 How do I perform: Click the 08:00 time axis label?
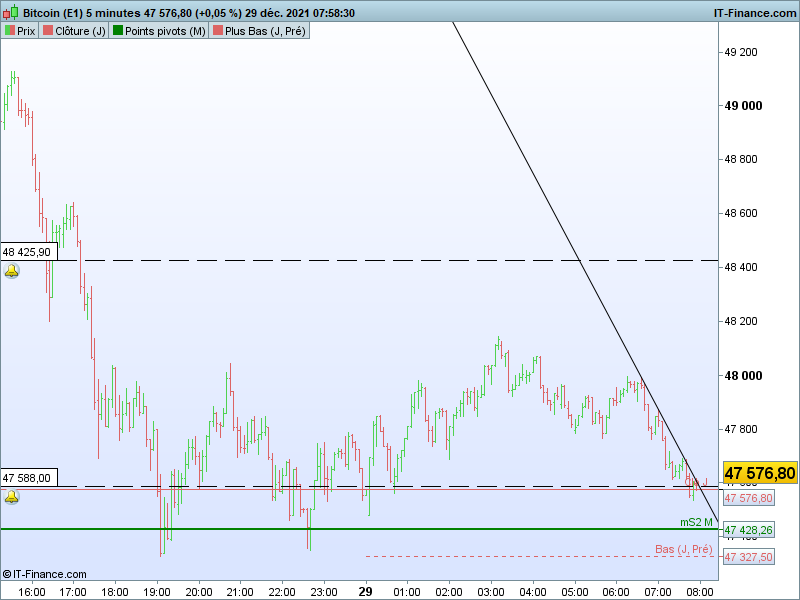tap(699, 592)
